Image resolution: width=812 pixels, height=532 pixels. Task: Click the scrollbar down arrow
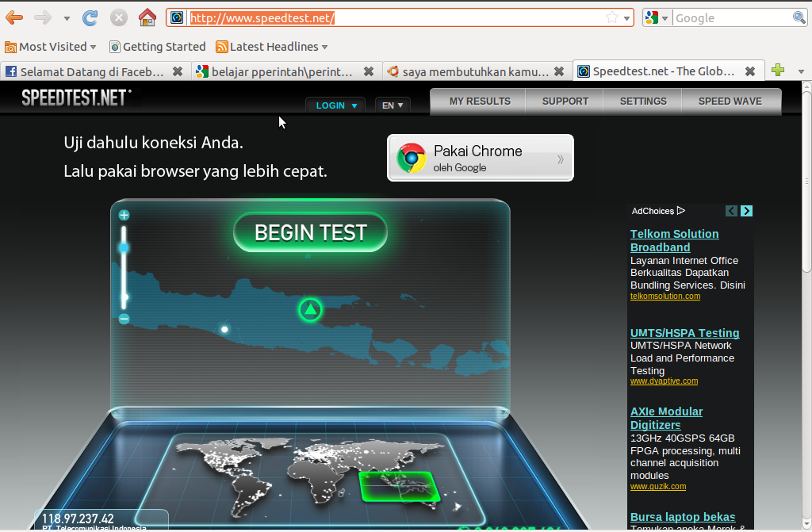coord(806,523)
